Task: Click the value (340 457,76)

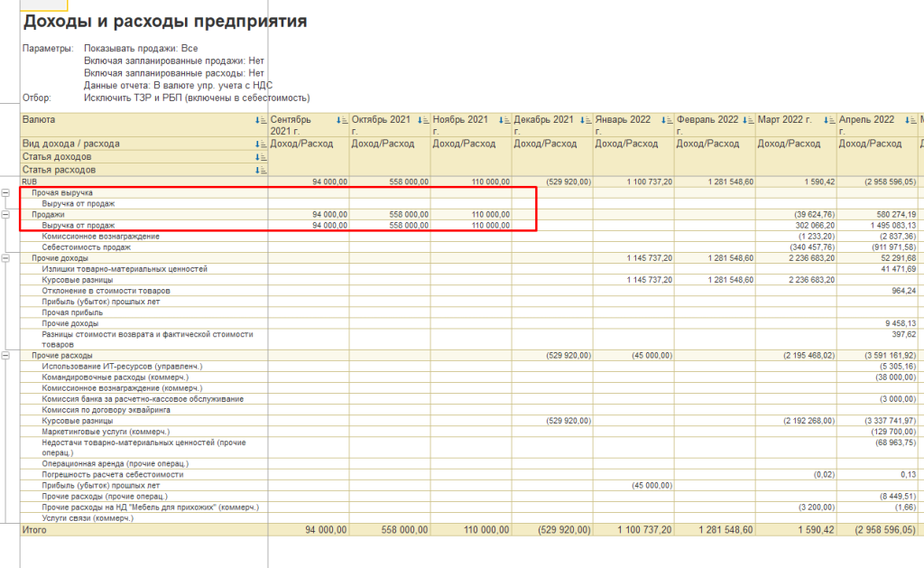Action: (x=813, y=247)
